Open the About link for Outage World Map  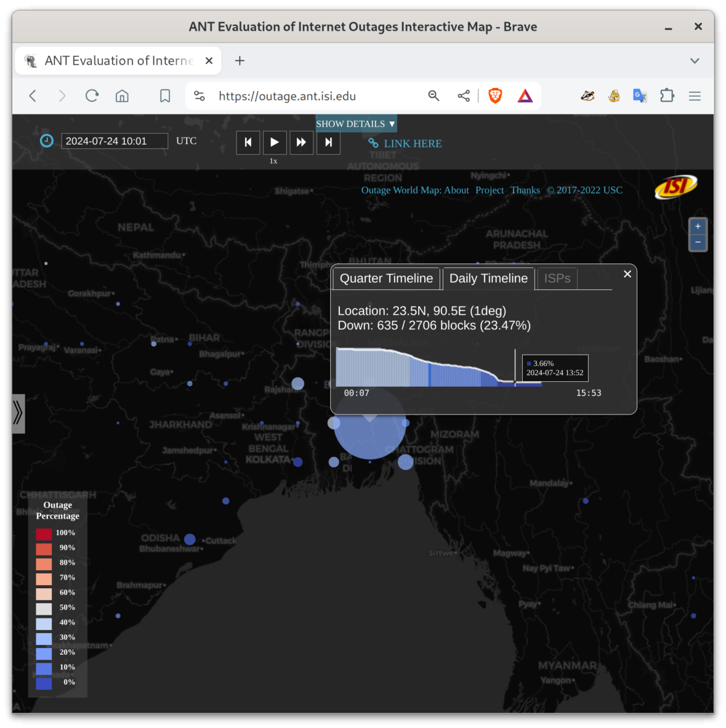[x=456, y=190]
